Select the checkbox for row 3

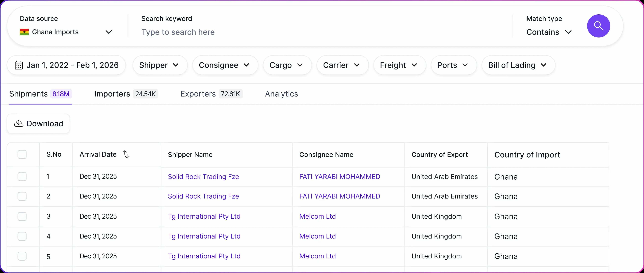click(x=22, y=216)
